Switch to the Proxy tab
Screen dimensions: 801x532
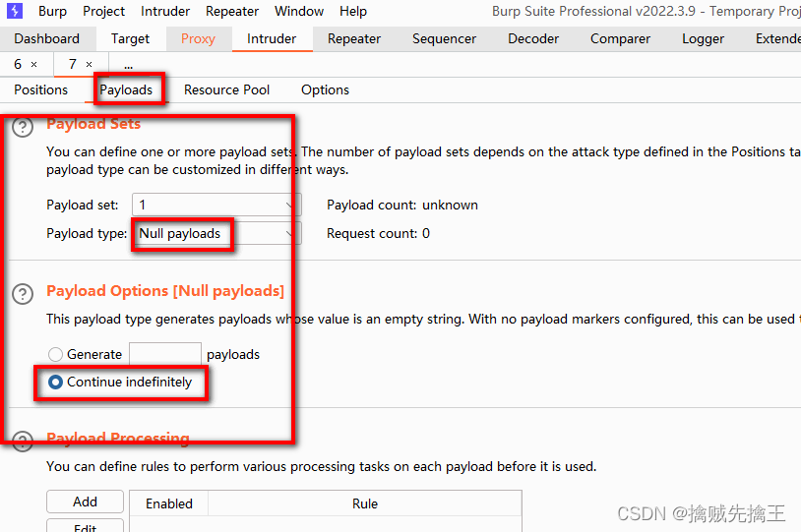point(198,38)
